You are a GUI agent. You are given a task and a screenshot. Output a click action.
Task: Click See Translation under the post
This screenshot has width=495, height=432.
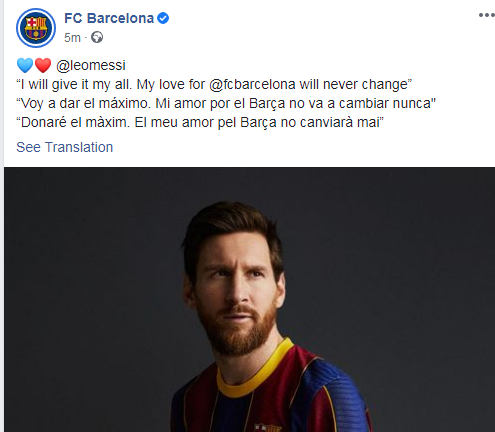(65, 147)
